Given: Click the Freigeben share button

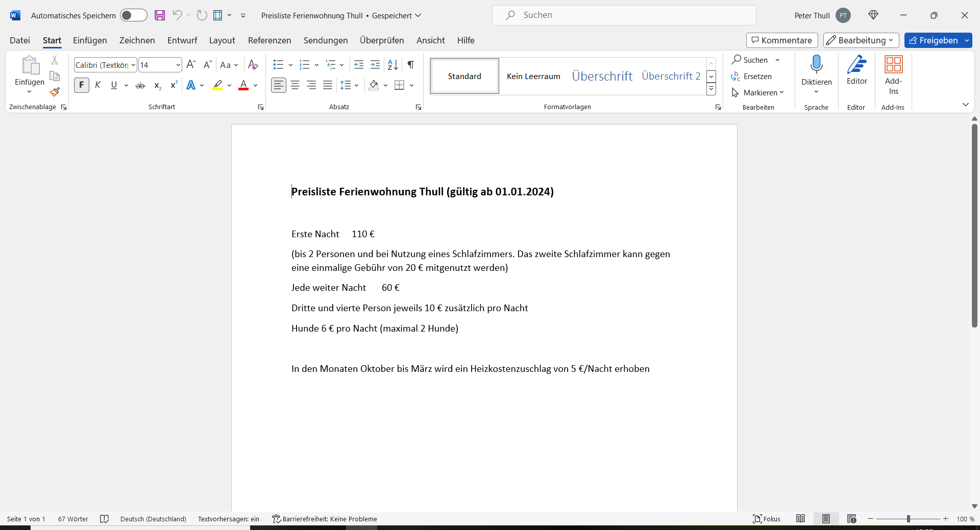Looking at the screenshot, I should pyautogui.click(x=934, y=40).
